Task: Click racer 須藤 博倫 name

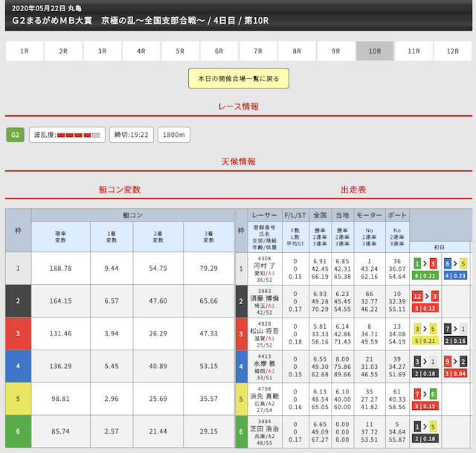Action: (265, 298)
